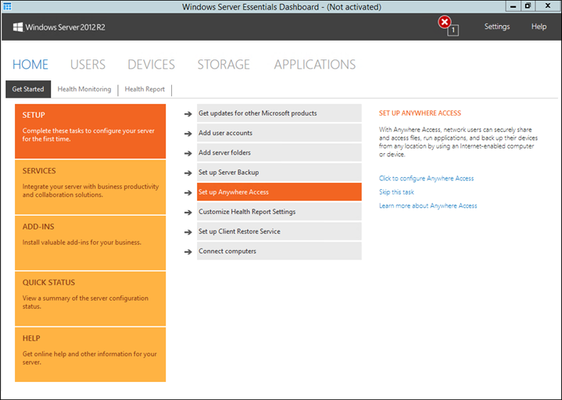
Task: Click arrow beside Set up Client Restore Service
Action: 188,232
